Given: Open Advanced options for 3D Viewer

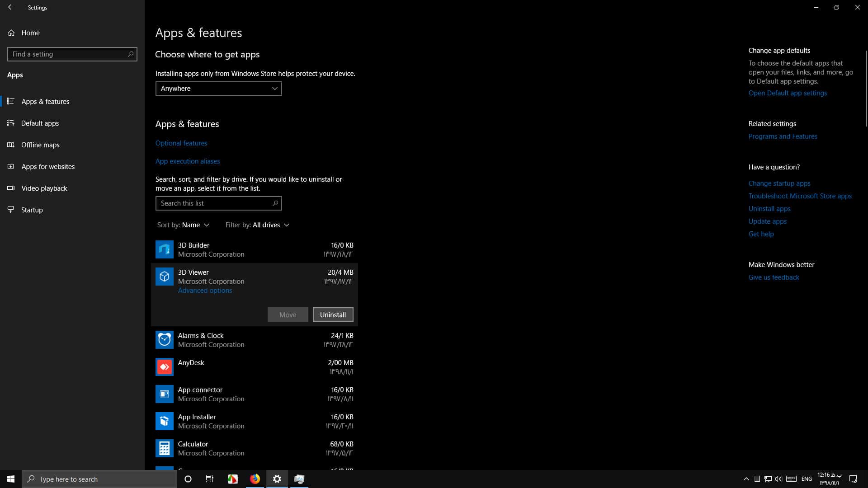Looking at the screenshot, I should [x=205, y=291].
